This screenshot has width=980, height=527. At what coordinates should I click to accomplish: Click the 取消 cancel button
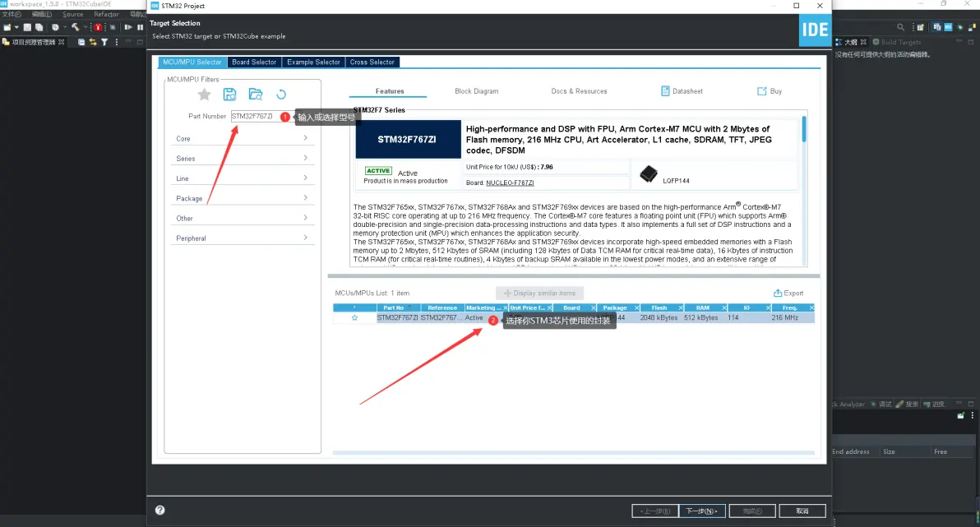click(x=802, y=511)
